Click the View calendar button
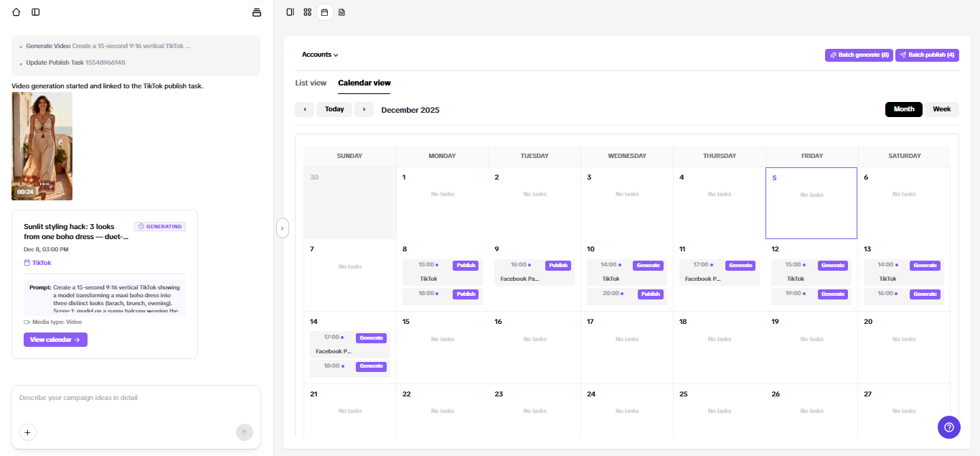Image resolution: width=980 pixels, height=456 pixels. (x=55, y=339)
